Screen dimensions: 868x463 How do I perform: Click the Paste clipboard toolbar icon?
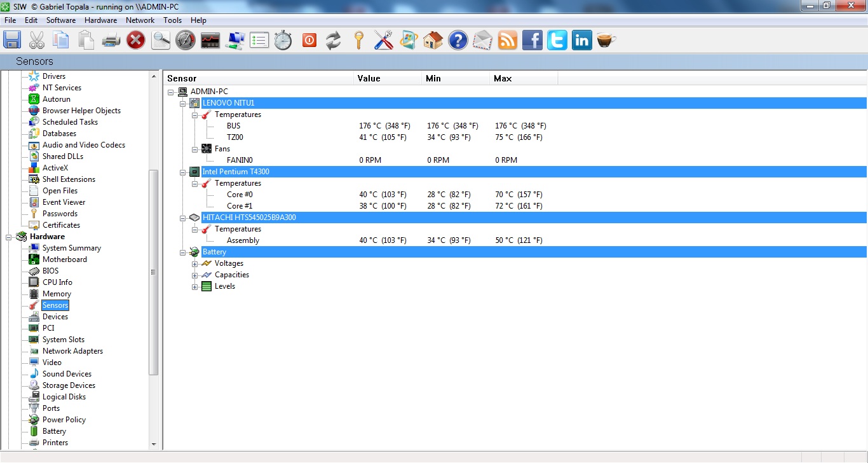[x=86, y=40]
